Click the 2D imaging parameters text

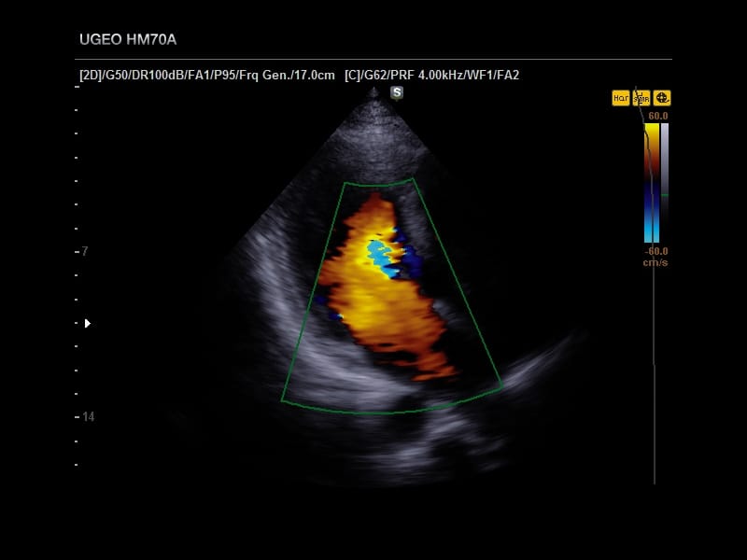click(x=206, y=76)
